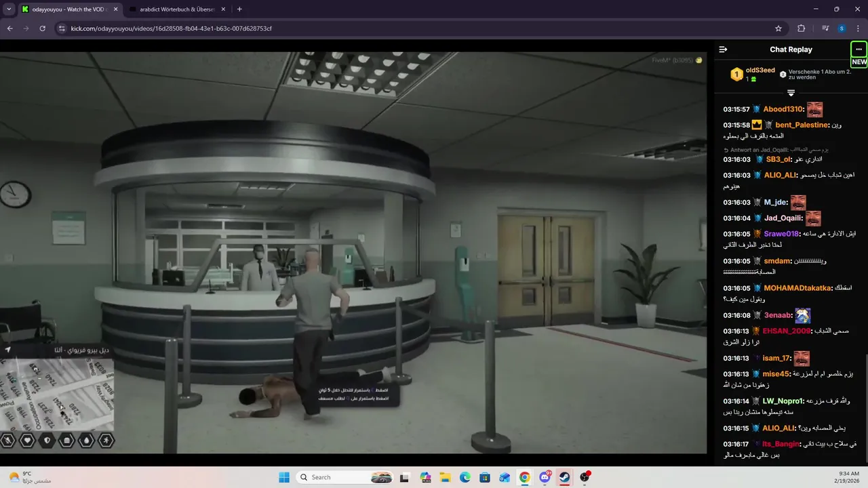868x488 pixels.
Task: Click emote sent by Abood1310
Action: pyautogui.click(x=814, y=109)
